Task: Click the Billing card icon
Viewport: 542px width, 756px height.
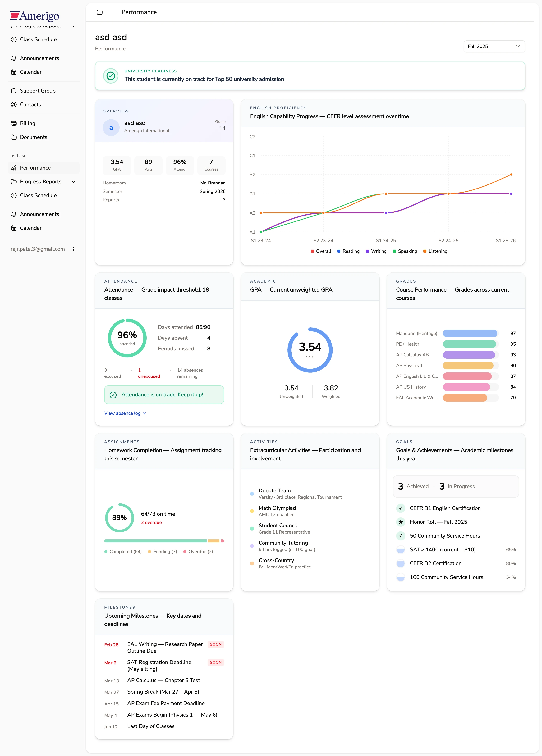Action: click(14, 123)
